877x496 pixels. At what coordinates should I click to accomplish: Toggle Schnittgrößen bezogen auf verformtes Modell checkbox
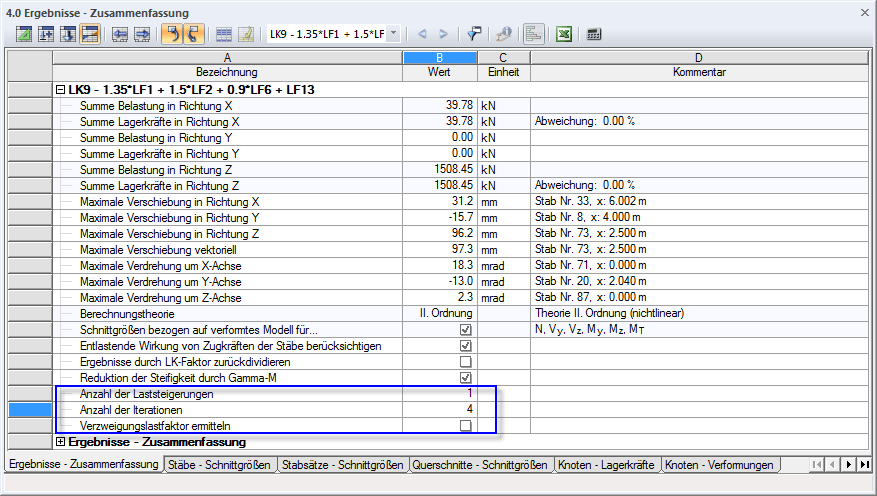(x=465, y=330)
